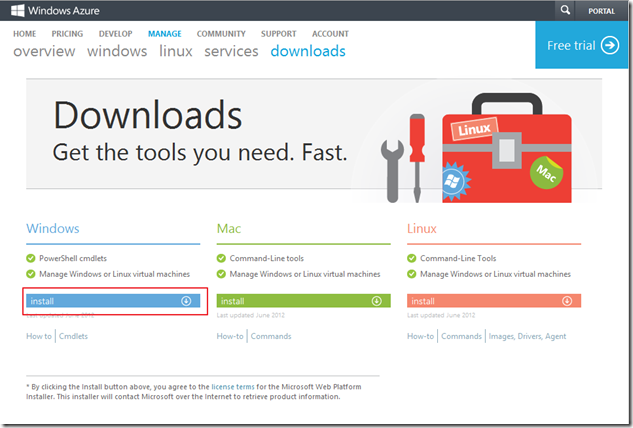Select the downloads sub-tab
The image size is (633, 428).
pos(308,51)
